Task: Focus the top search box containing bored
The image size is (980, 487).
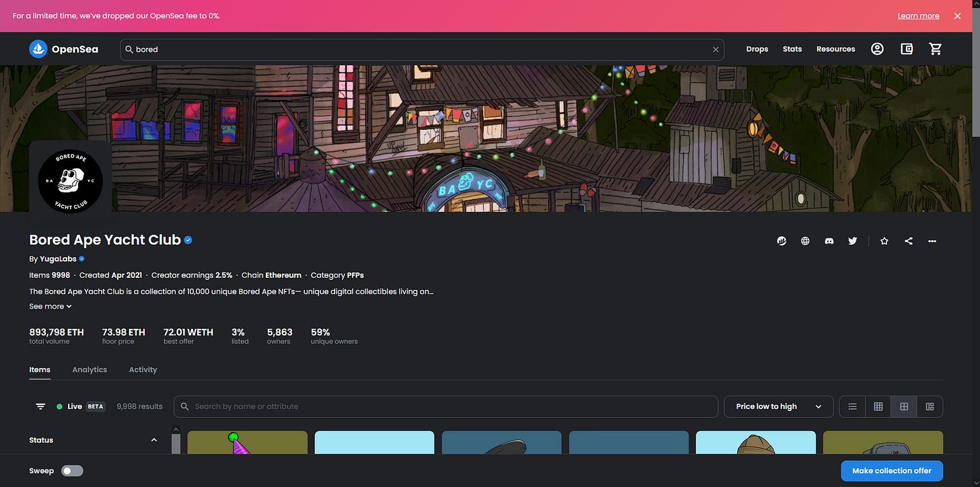Action: [422, 49]
